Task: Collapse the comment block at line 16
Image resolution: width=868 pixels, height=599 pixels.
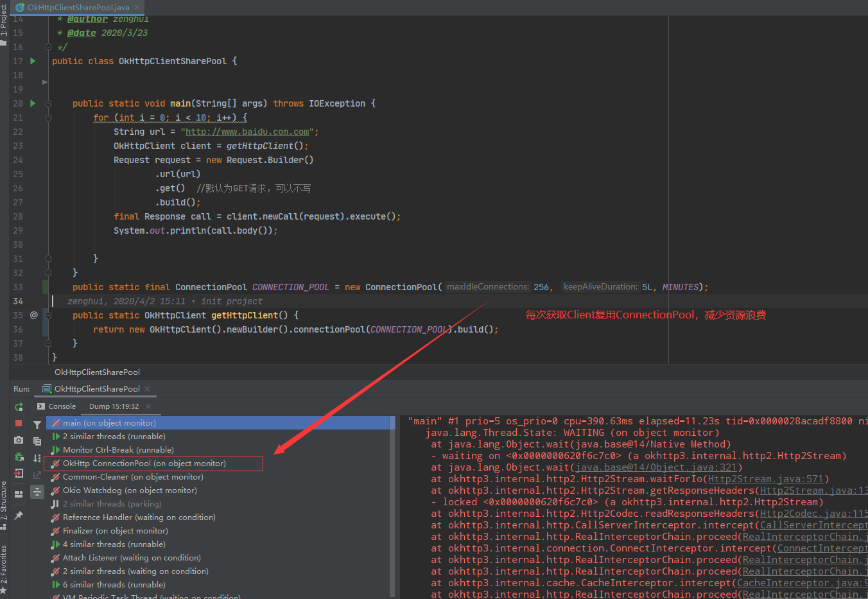Action: click(48, 47)
